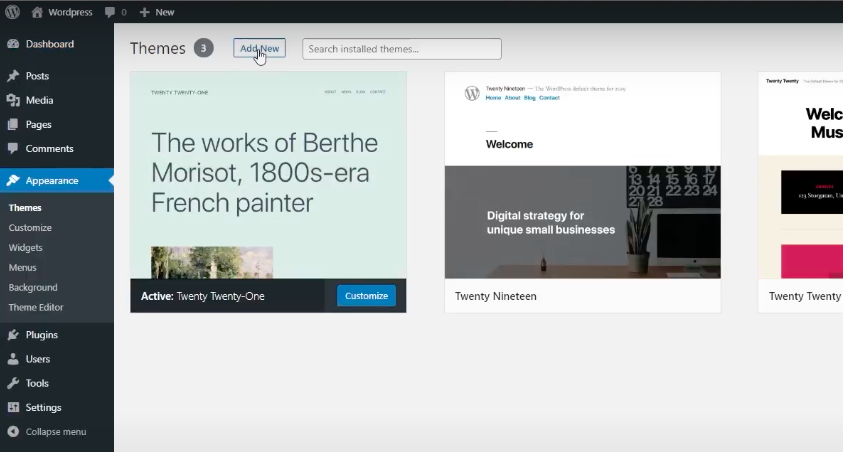The image size is (843, 452).
Task: Click the Tools wrench icon
Action: click(x=13, y=383)
